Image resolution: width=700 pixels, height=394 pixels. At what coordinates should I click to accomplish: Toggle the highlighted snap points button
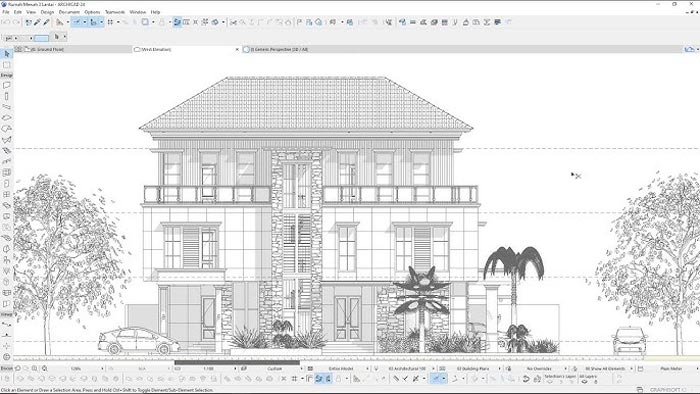point(93,22)
